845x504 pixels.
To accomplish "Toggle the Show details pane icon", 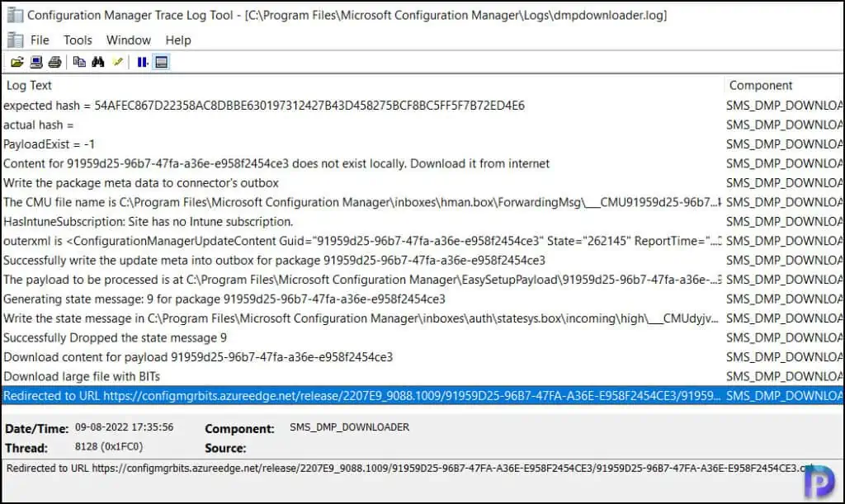I will 161,62.
